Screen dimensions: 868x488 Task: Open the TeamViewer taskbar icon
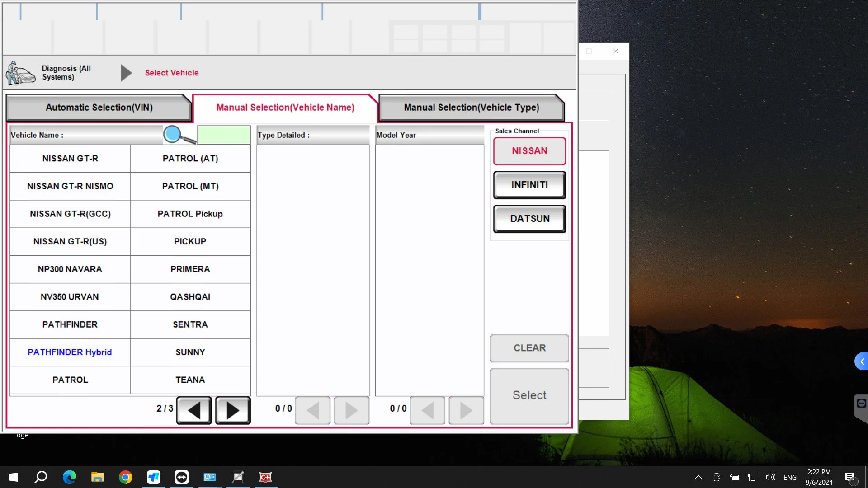tap(181, 477)
